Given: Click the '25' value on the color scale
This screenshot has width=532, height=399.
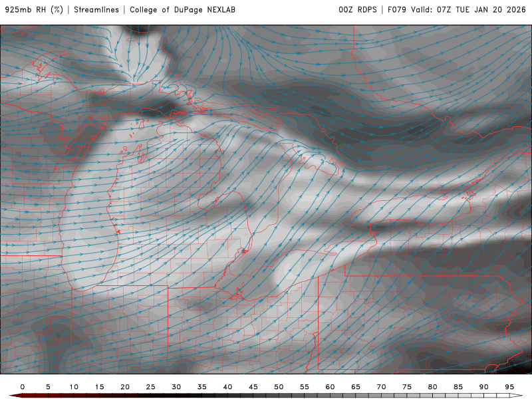Looking at the screenshot, I should point(151,387).
